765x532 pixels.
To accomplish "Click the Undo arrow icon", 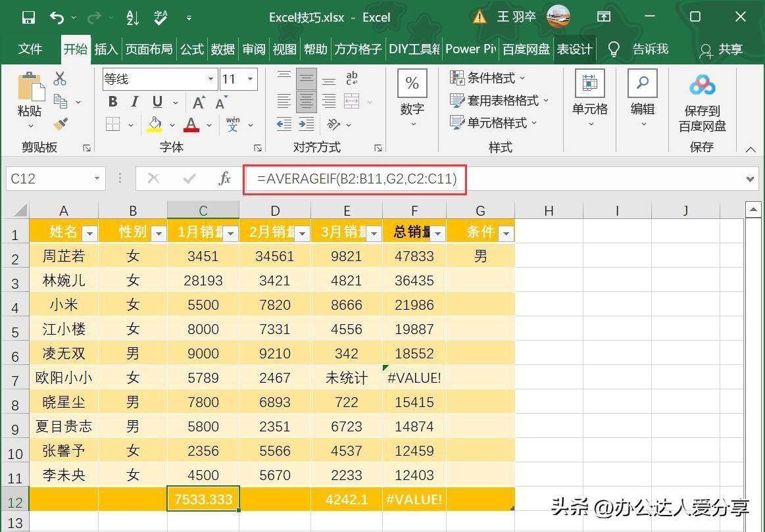I will click(x=57, y=18).
